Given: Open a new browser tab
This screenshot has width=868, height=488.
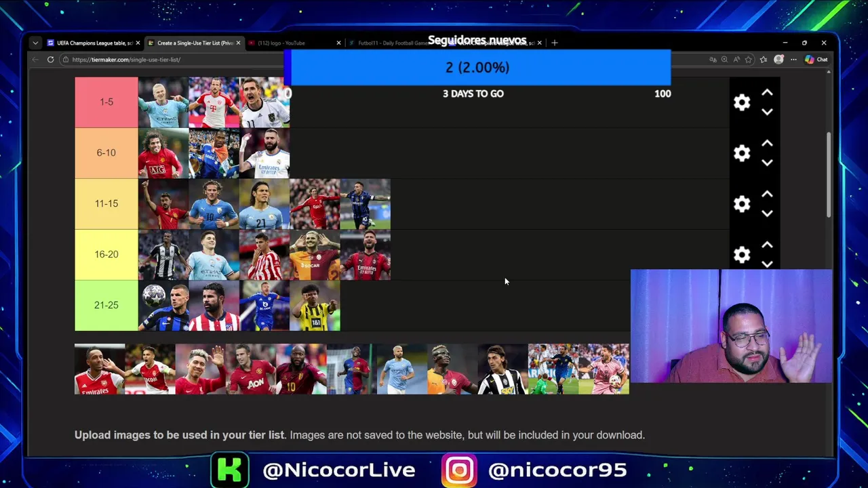Looking at the screenshot, I should [555, 43].
